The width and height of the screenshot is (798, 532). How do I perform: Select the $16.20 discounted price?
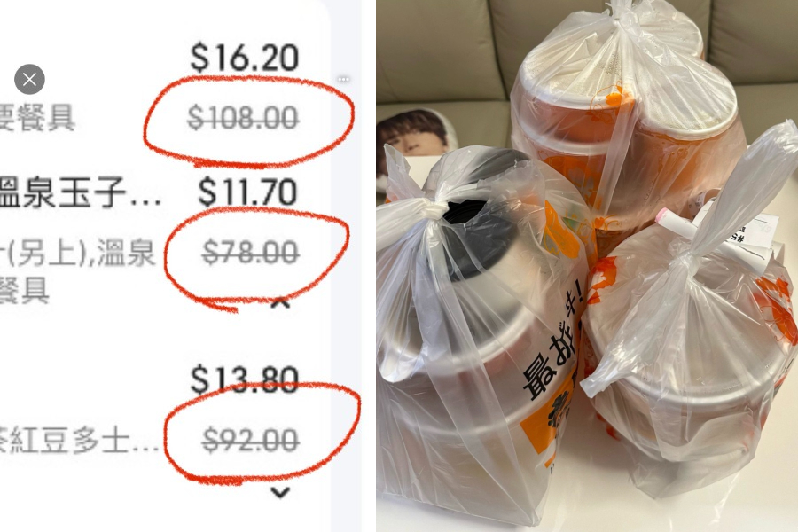pos(245,58)
